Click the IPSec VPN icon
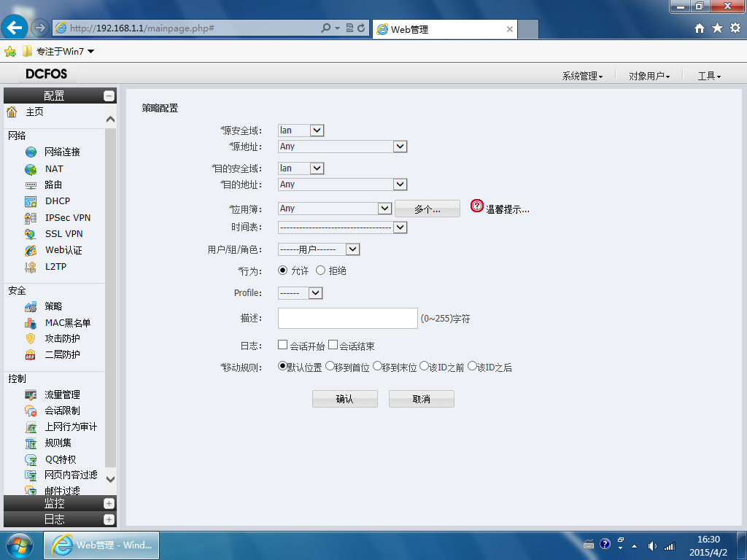 31,218
